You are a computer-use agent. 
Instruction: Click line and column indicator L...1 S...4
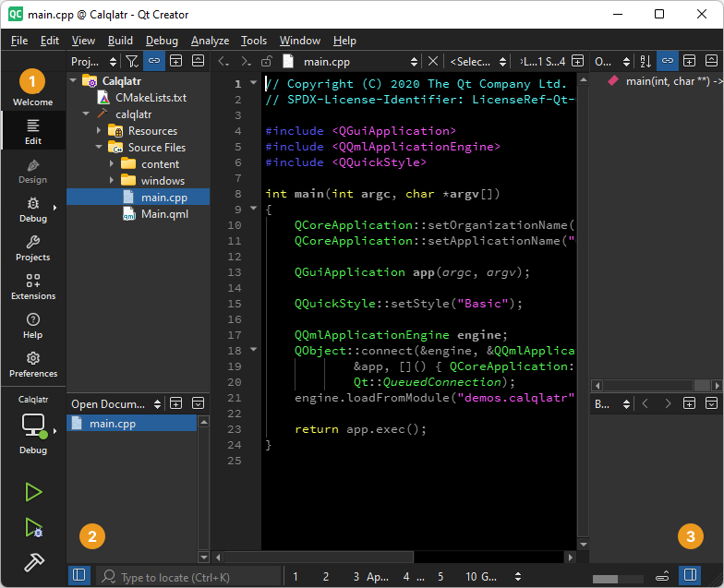pos(542,61)
